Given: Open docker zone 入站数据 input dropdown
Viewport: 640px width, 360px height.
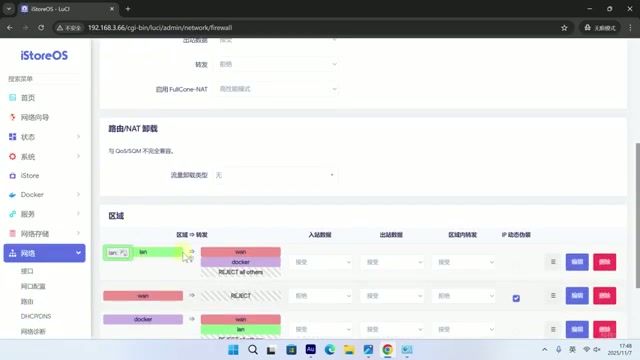Looking at the screenshot, I should click(x=321, y=329).
